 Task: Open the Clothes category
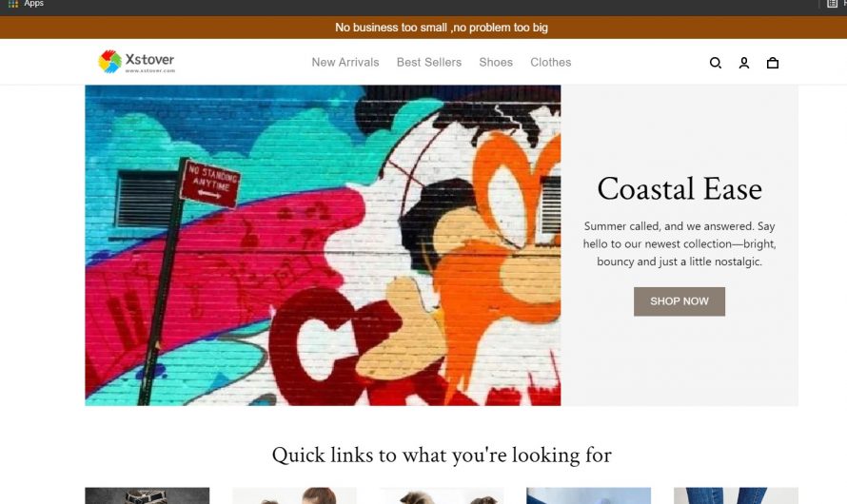click(550, 62)
